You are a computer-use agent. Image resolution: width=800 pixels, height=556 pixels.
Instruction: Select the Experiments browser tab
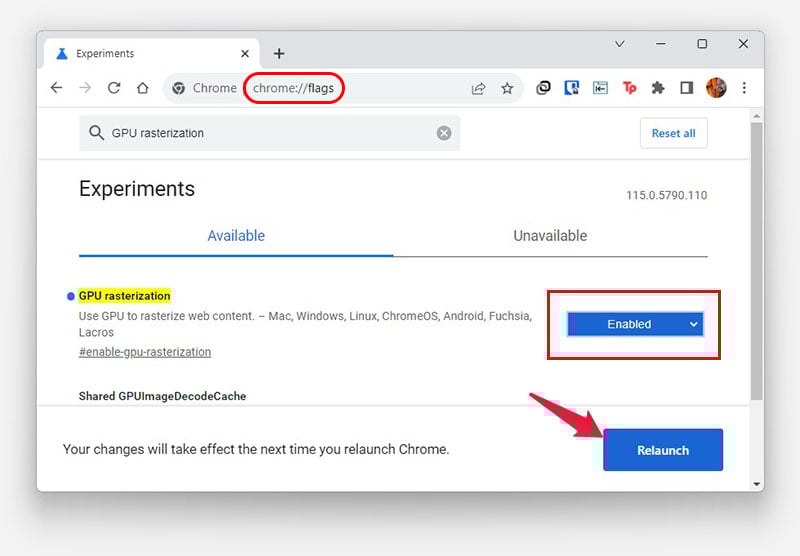[x=152, y=54]
